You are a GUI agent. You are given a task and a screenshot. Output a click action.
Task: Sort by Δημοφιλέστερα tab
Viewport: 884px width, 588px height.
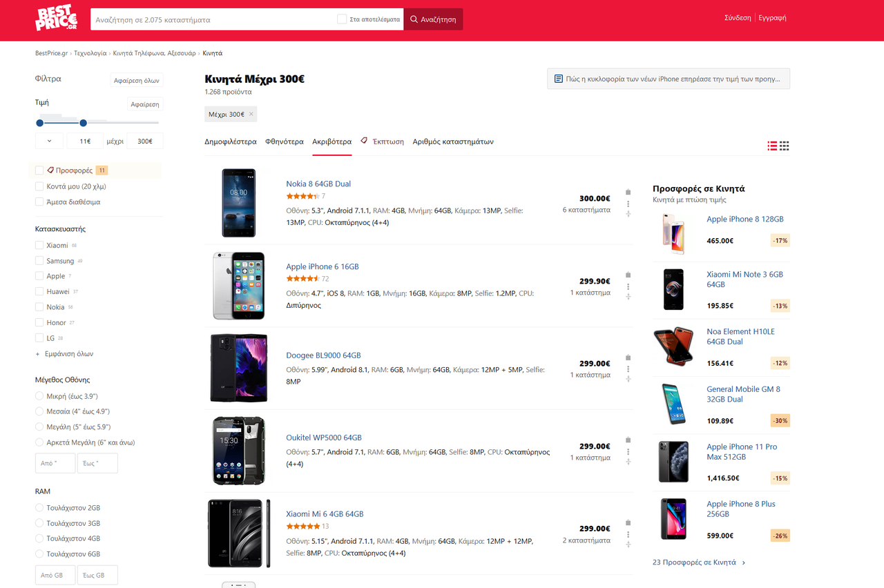pos(231,141)
